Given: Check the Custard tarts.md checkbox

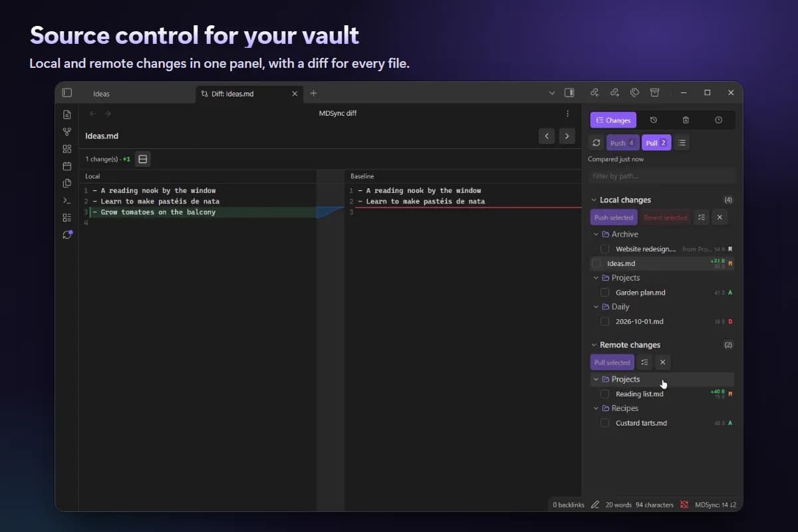Looking at the screenshot, I should point(604,423).
